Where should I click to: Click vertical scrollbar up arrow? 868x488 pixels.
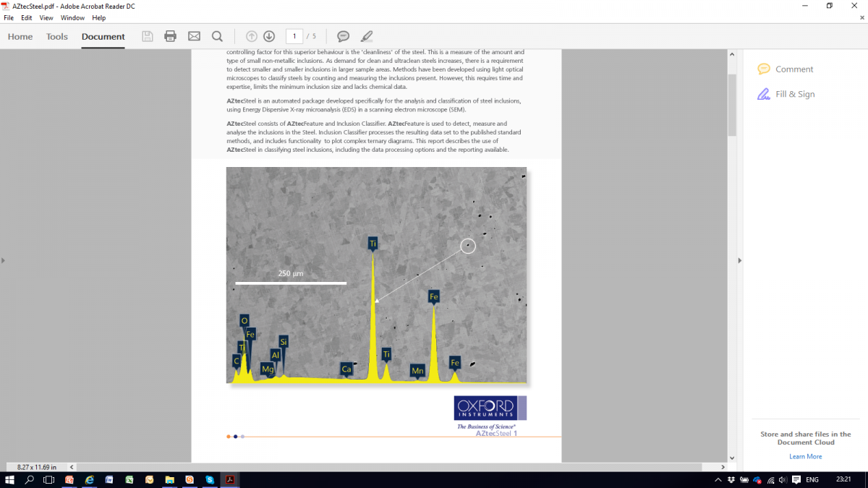tap(732, 55)
